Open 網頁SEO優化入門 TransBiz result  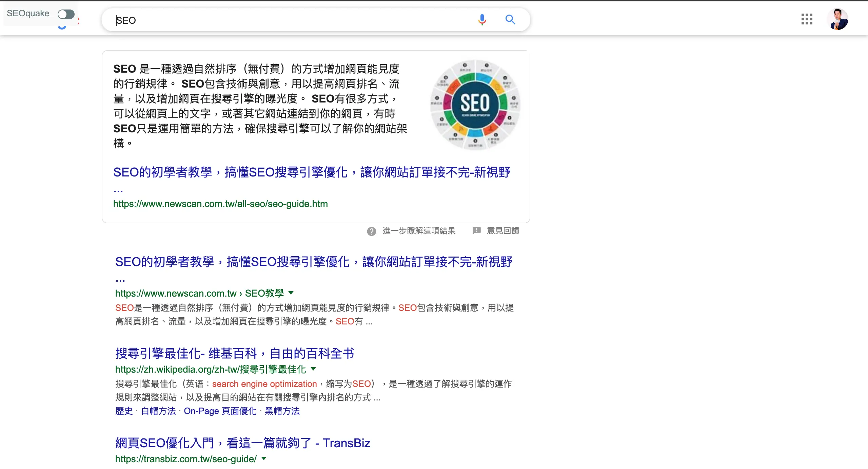243,443
